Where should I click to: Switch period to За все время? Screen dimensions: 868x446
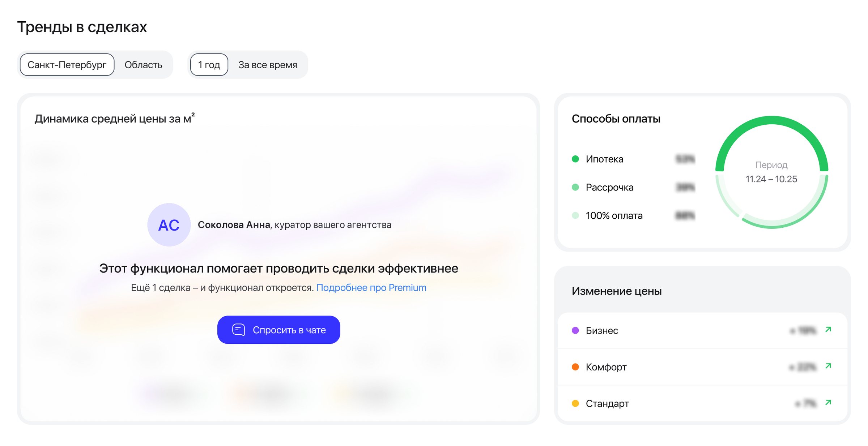[268, 65]
